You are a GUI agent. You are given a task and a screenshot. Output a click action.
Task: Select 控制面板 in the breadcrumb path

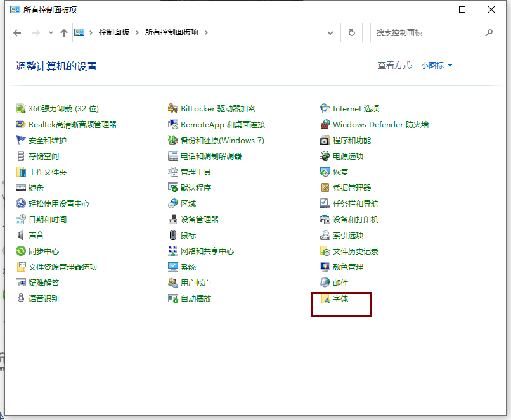pyautogui.click(x=113, y=32)
